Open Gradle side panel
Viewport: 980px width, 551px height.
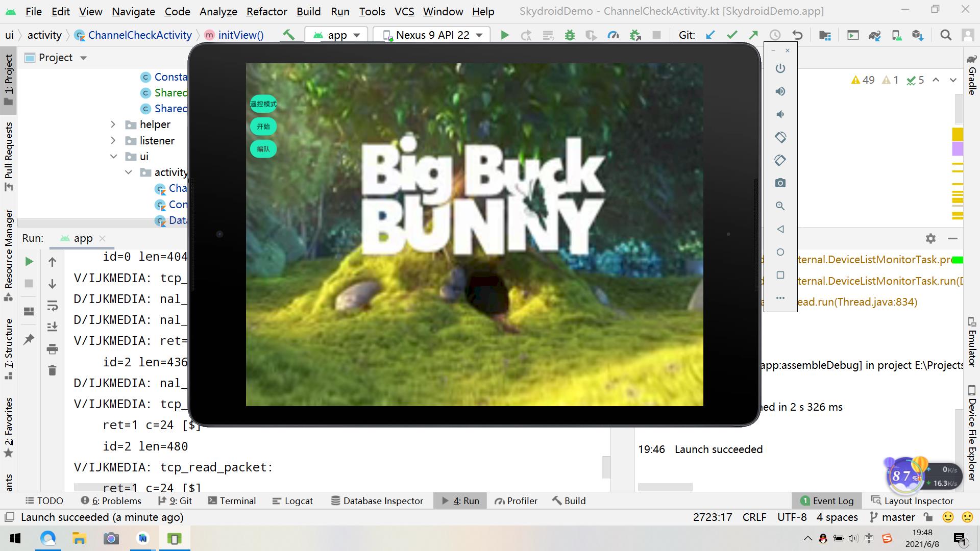(x=972, y=74)
